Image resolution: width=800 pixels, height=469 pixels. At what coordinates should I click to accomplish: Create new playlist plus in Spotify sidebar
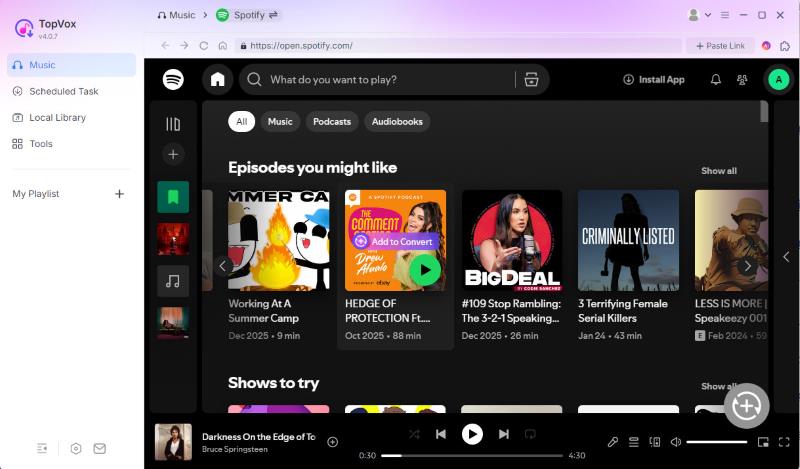[x=173, y=154]
